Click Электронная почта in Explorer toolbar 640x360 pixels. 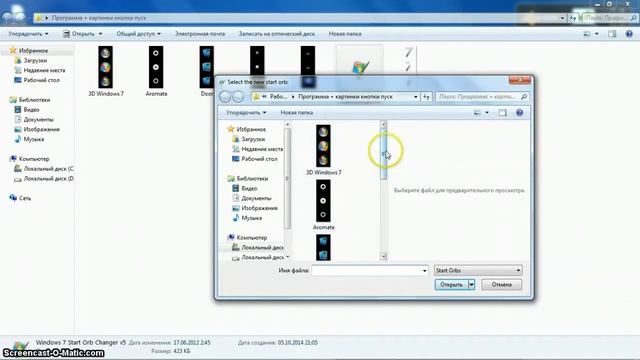pyautogui.click(x=200, y=34)
